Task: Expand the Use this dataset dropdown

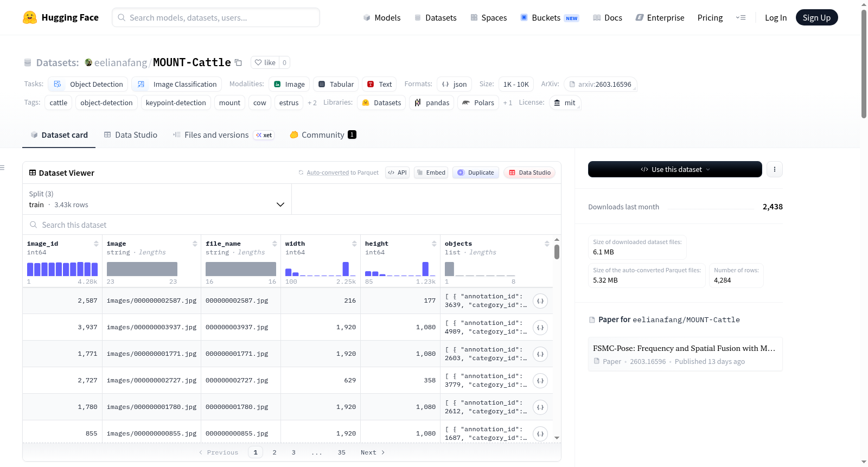Action: pos(675,169)
